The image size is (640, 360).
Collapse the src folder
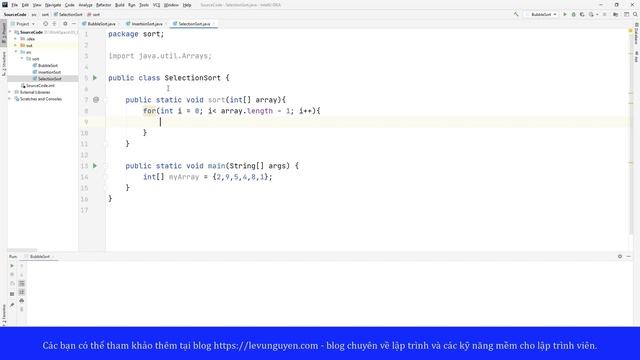click(16, 52)
